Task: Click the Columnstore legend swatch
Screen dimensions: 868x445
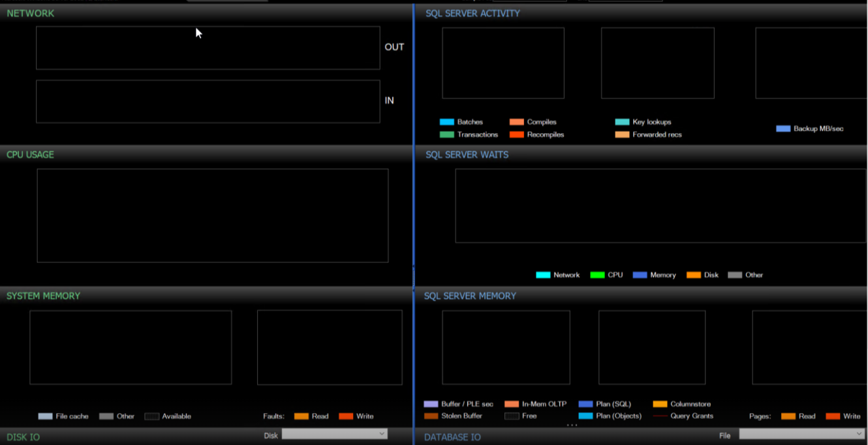Action: (x=660, y=404)
